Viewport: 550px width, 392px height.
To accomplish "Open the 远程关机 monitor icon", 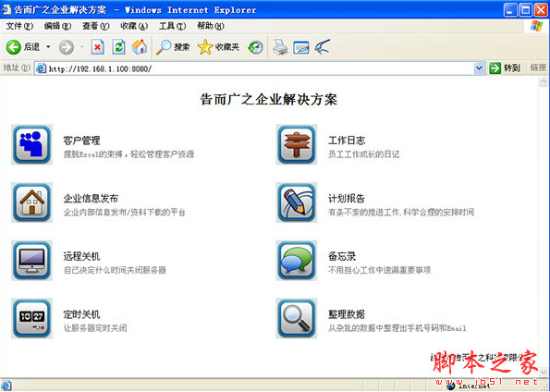I will tap(32, 261).
